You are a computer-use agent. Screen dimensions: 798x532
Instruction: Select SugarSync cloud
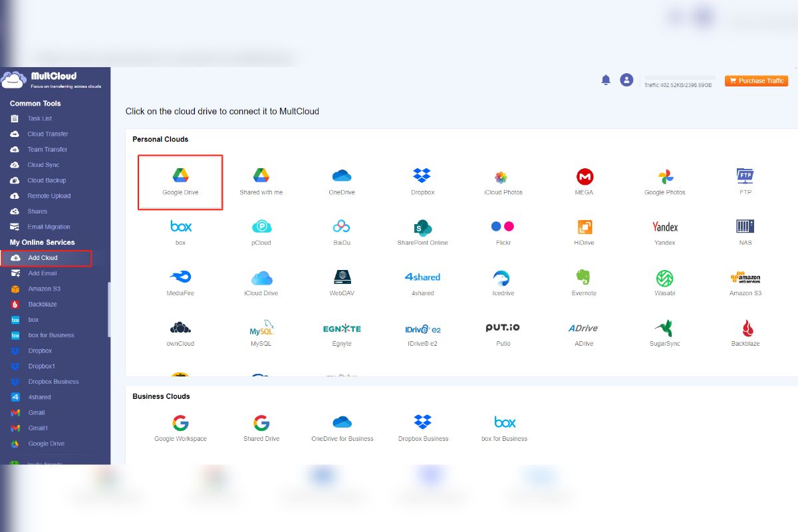coord(665,334)
